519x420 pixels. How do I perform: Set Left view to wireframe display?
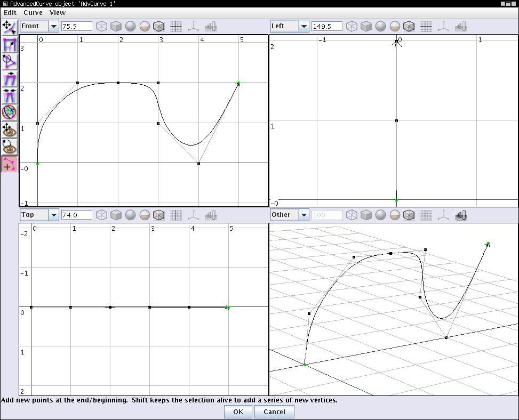[x=352, y=27]
